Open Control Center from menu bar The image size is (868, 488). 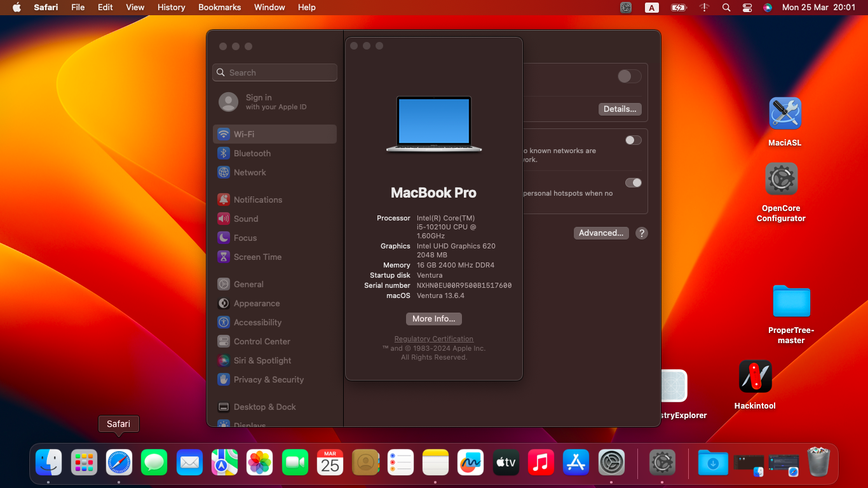(747, 7)
